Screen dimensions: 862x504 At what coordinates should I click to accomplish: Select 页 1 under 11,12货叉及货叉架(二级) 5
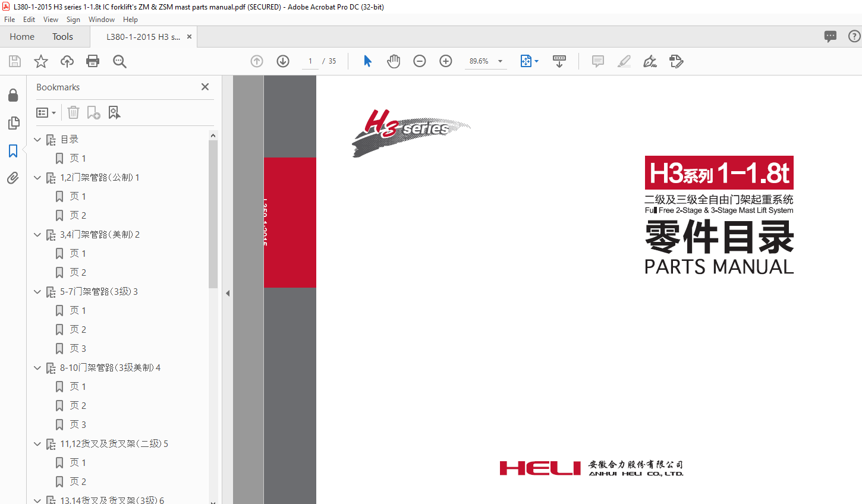pyautogui.click(x=78, y=463)
